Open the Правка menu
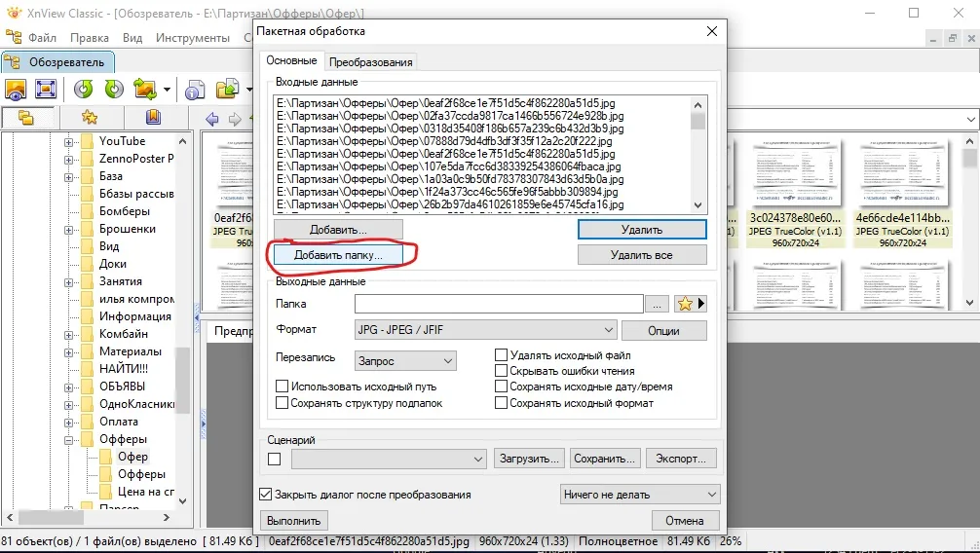Screen dimensions: 980x553 tap(90, 38)
